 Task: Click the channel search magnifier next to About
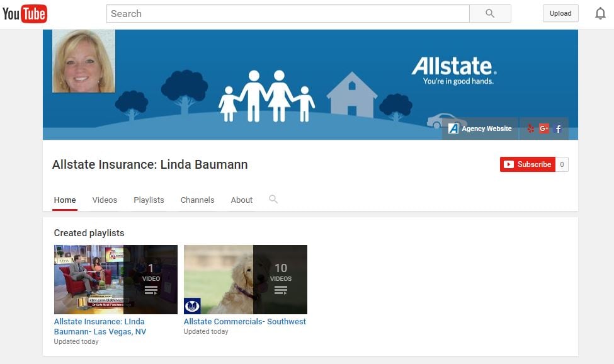pos(273,199)
